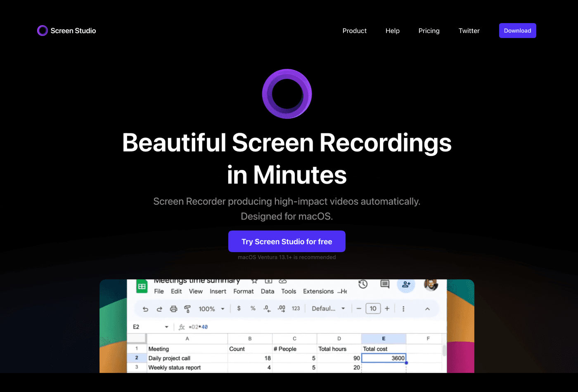Open the Format menu
The width and height of the screenshot is (578, 392).
pyautogui.click(x=244, y=291)
